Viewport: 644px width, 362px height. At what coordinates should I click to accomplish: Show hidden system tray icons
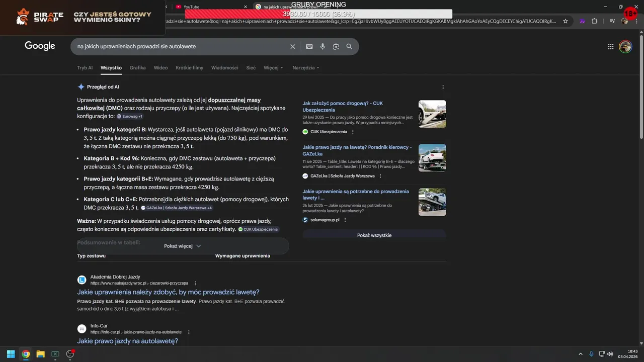click(581, 354)
